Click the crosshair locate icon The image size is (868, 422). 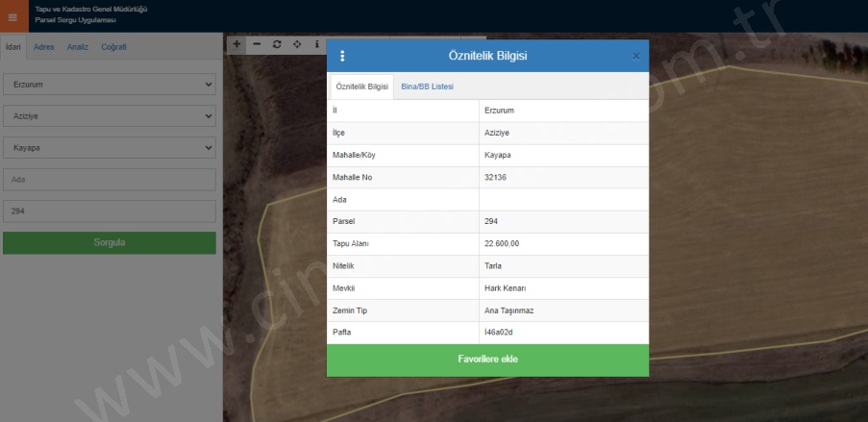click(x=297, y=44)
